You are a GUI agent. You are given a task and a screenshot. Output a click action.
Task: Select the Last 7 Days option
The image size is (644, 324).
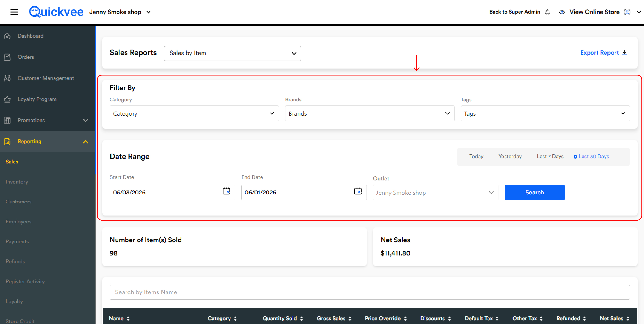coord(550,156)
